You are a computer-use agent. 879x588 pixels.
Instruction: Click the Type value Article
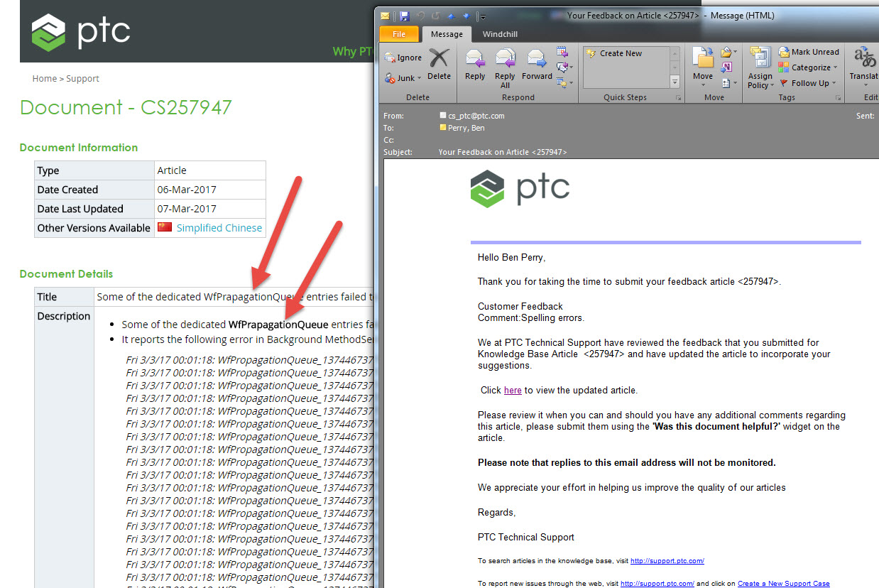(x=172, y=170)
